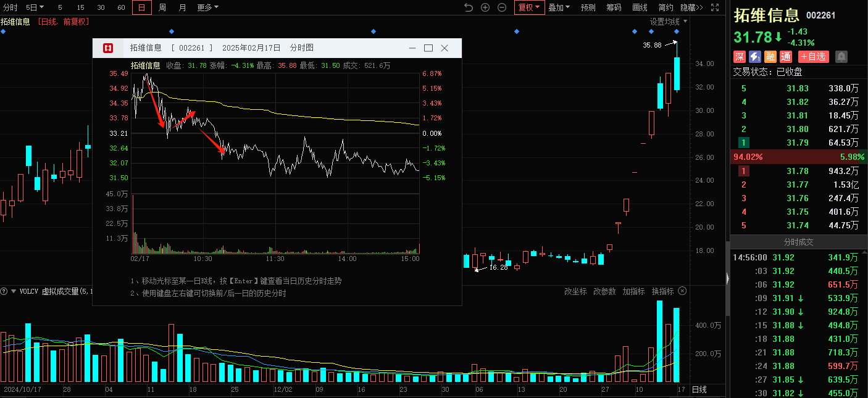Toggle 筹码 chip distribution display
The image size is (868, 398).
pos(614,7)
